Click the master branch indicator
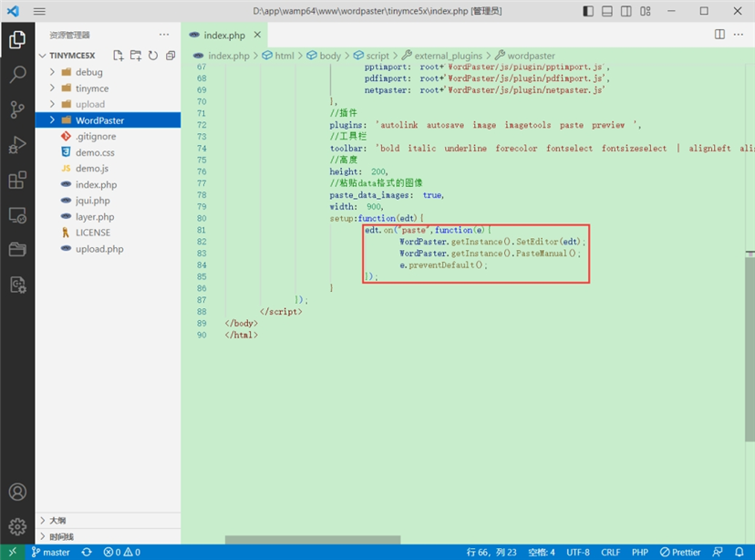The image size is (755, 560). (x=50, y=552)
